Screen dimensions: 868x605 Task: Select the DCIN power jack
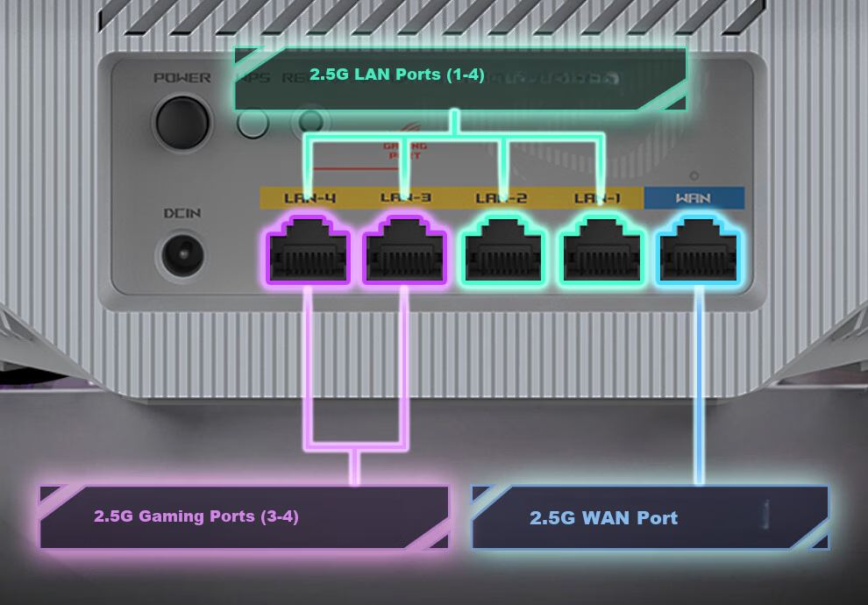pyautogui.click(x=182, y=255)
